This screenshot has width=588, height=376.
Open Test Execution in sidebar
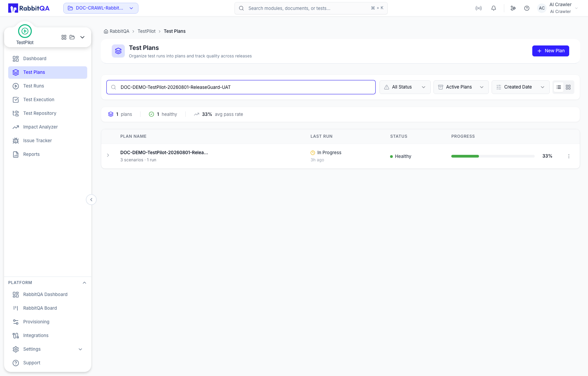[x=48, y=100]
